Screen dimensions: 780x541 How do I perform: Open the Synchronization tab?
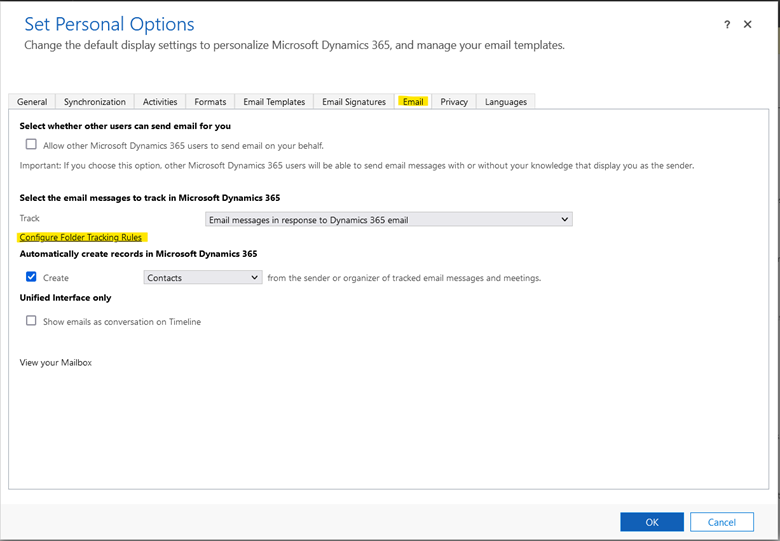tap(95, 102)
